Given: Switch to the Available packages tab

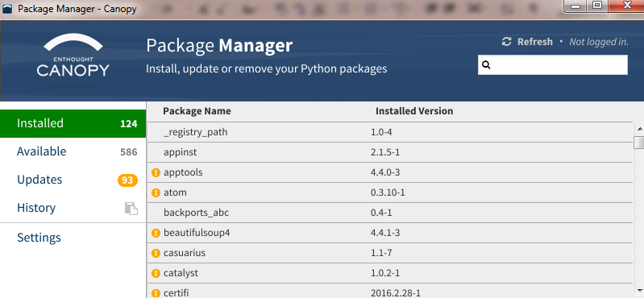Looking at the screenshot, I should coord(73,151).
